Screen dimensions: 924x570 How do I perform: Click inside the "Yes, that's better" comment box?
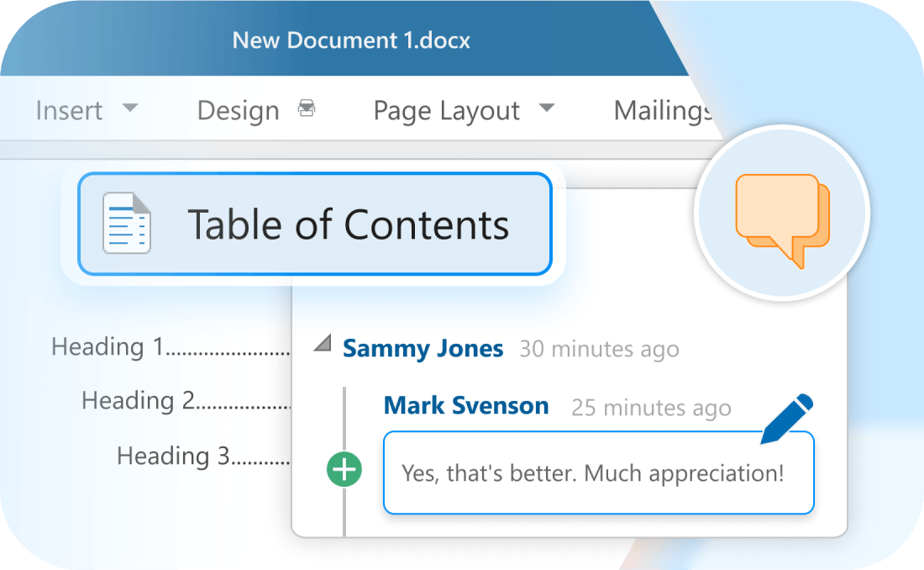click(592, 473)
